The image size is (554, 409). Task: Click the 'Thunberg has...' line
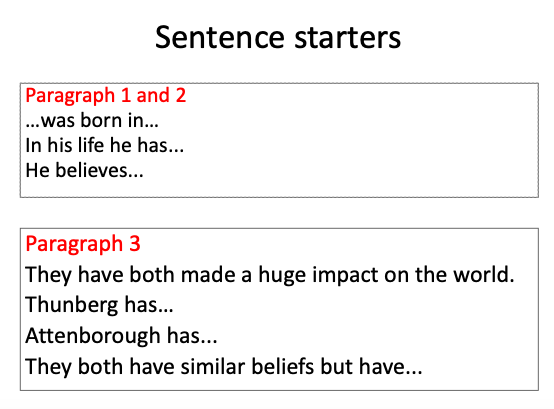(99, 305)
